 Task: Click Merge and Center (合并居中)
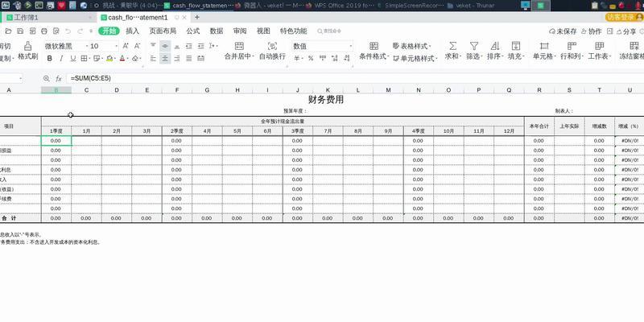239,51
